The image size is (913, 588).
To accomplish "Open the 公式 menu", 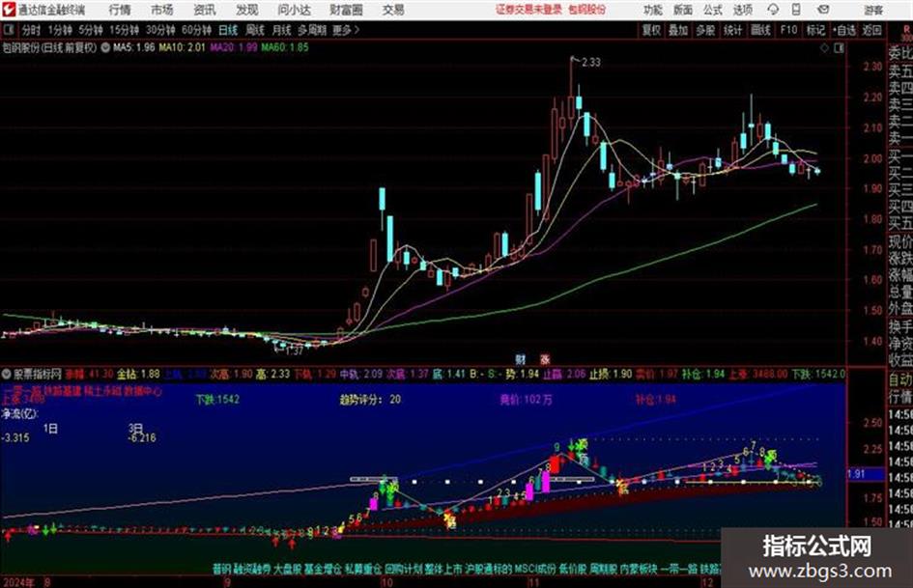I will pos(713,10).
